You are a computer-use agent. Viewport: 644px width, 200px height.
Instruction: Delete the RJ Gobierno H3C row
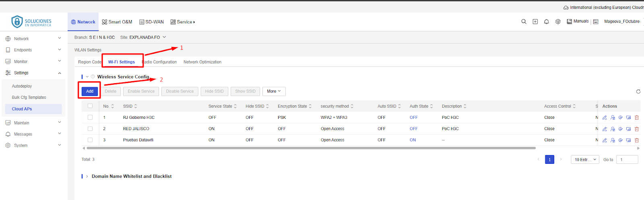(637, 118)
